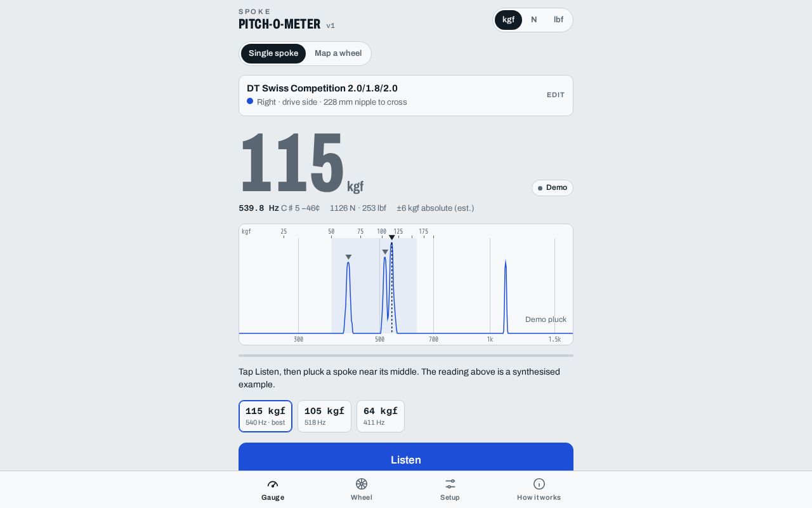Click the spectrum peak near 1k Hz
This screenshot has height=508, width=812.
(x=506, y=295)
